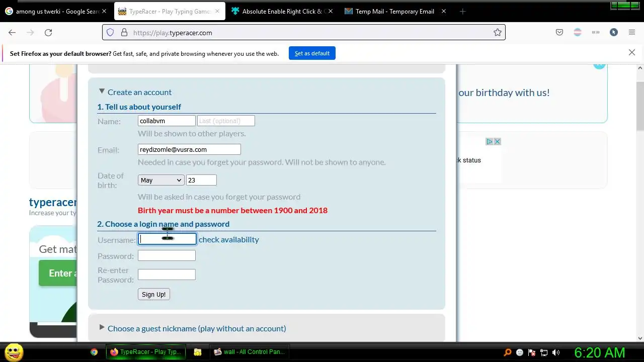Click the striped flag extension icon
644x362 pixels.
point(578,32)
